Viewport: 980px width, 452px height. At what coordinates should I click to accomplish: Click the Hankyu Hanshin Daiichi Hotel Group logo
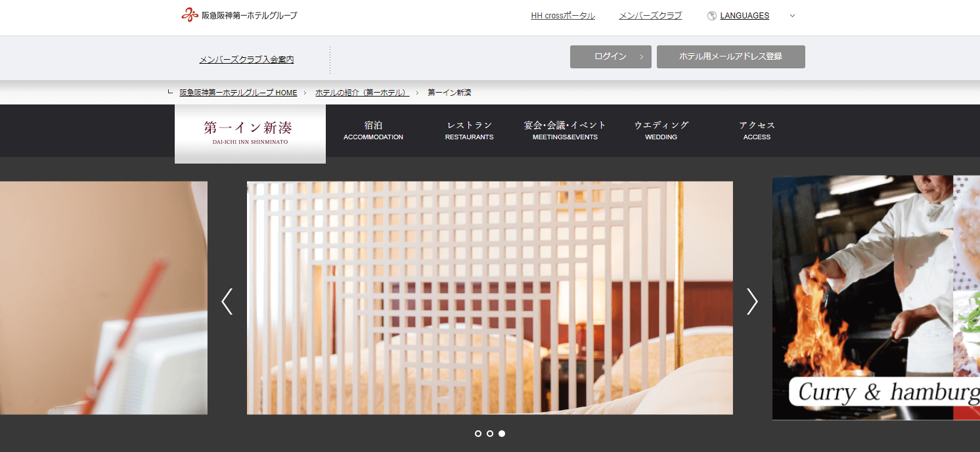[x=239, y=15]
